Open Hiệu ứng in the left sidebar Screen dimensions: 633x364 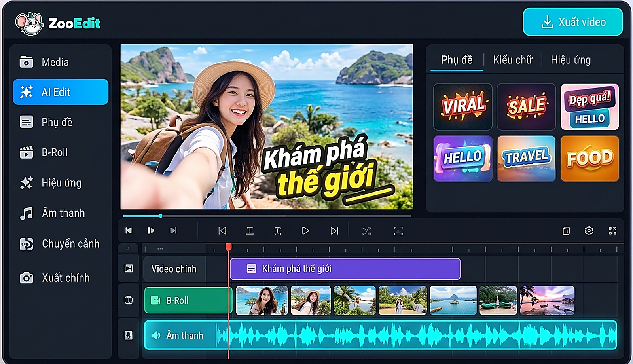click(60, 183)
